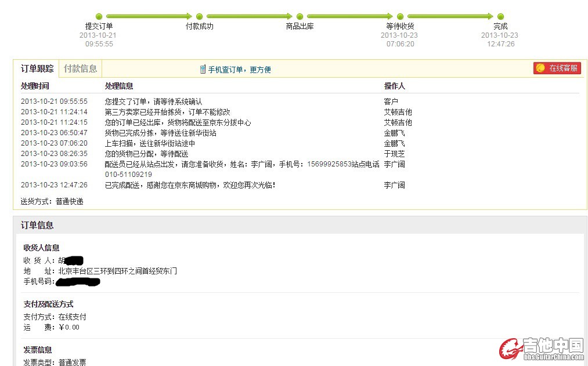
Task: Switch to the 订单跟踪 tab
Action: coord(37,68)
